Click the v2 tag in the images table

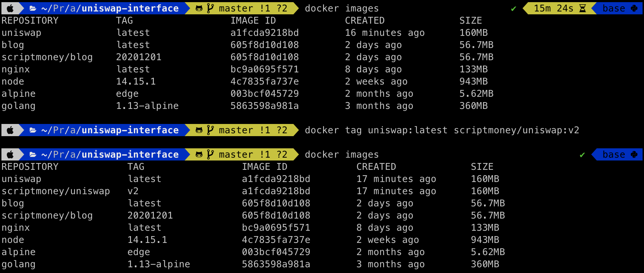click(133, 191)
